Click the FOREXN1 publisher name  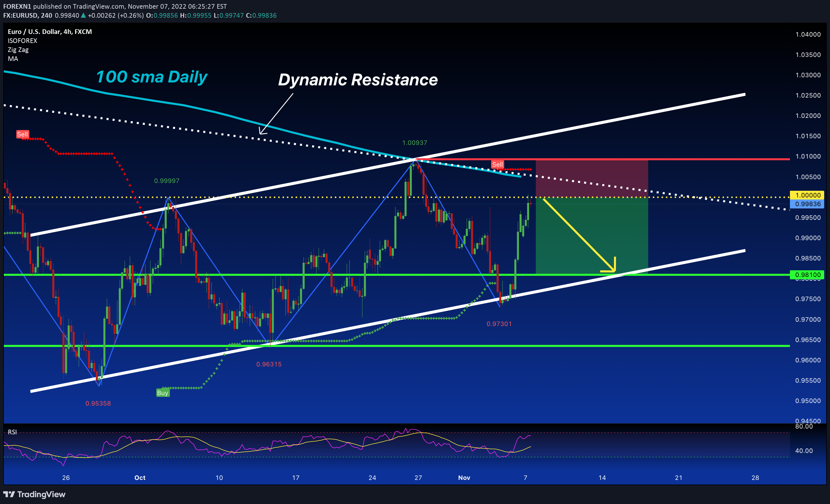[x=17, y=6]
